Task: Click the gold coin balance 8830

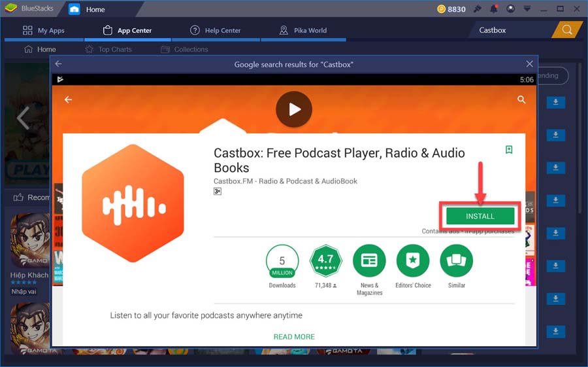Action: [451, 9]
